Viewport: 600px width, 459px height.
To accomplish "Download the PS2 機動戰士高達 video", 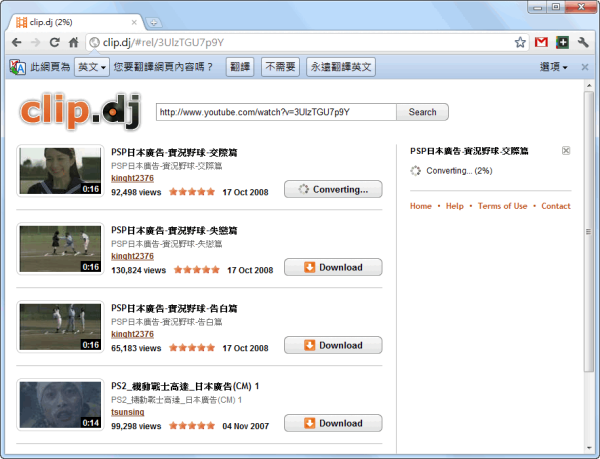I will pyautogui.click(x=333, y=423).
